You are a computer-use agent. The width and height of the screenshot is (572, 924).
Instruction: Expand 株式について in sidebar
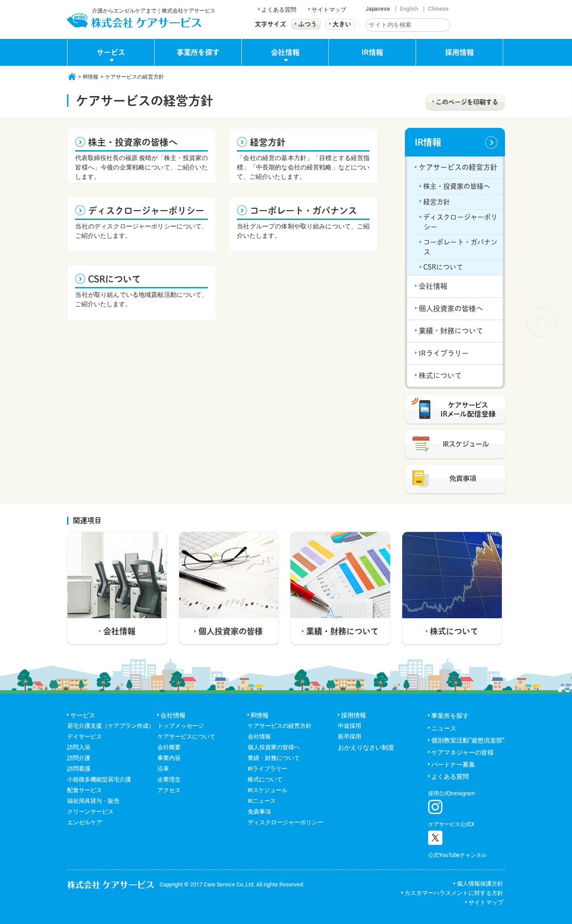point(455,376)
